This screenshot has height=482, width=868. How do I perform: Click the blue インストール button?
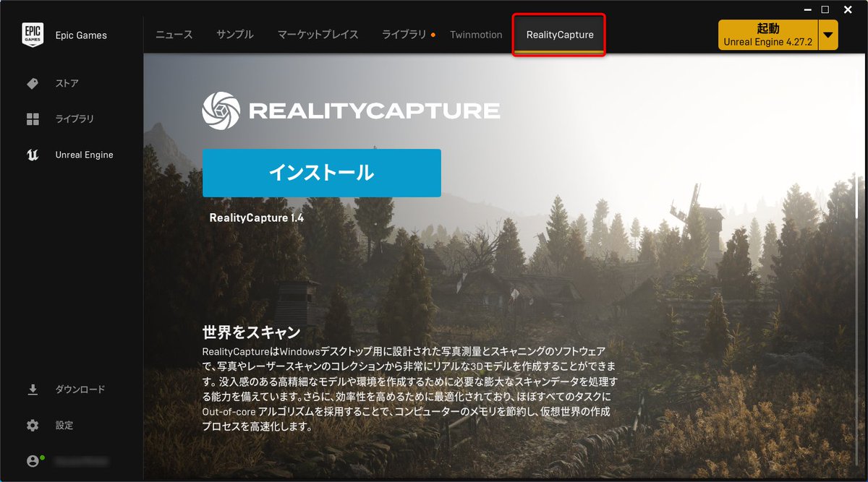tap(321, 173)
